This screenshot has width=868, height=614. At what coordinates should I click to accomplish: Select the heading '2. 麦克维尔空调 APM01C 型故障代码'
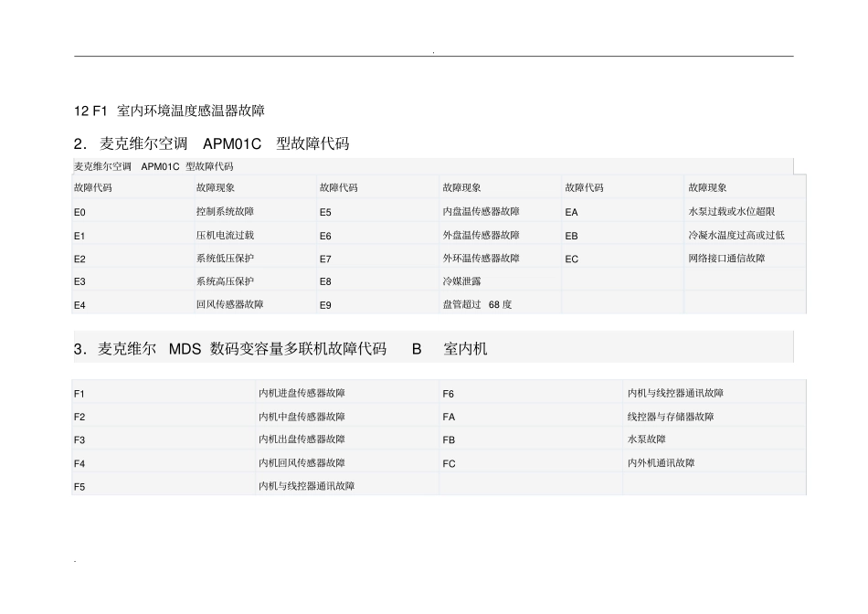[x=211, y=144]
